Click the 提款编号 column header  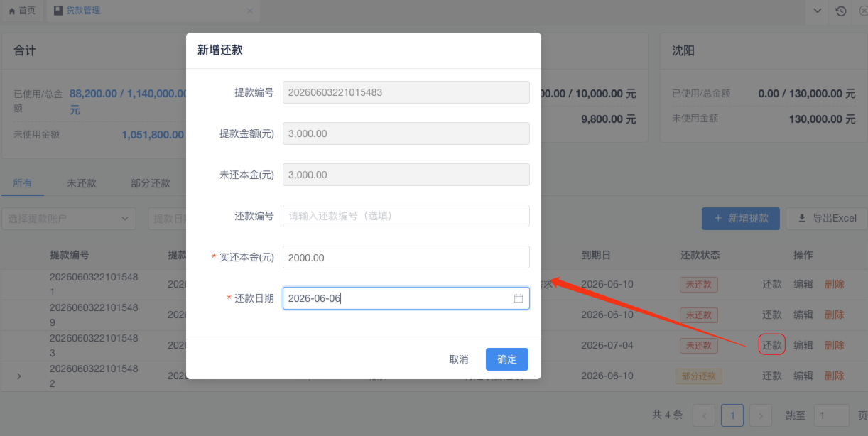[x=70, y=255]
